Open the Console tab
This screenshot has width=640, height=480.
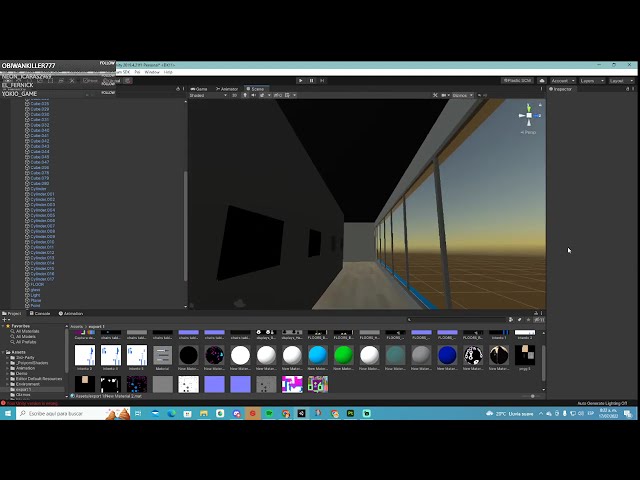(40, 313)
